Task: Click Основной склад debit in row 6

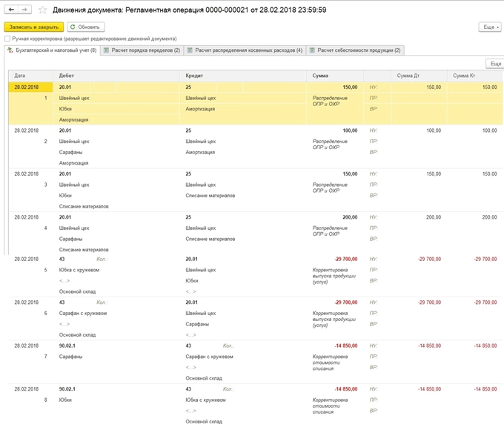Action: point(77,335)
